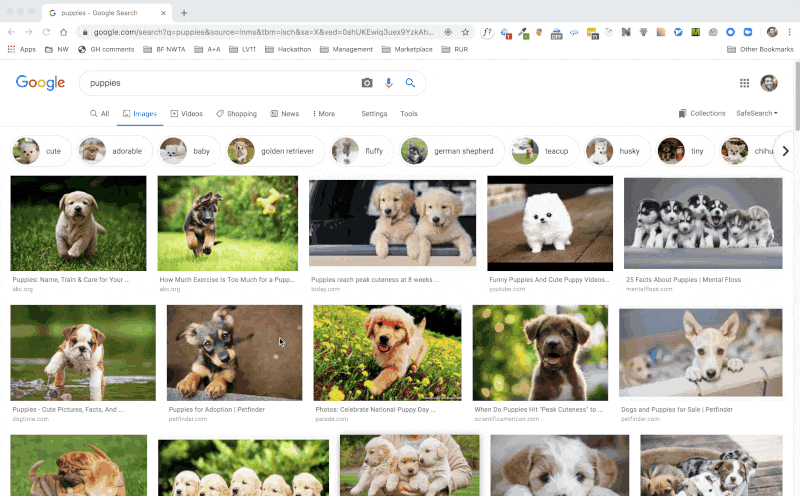Open Management bookmark folder
The height and width of the screenshot is (496, 800).
coord(346,49)
